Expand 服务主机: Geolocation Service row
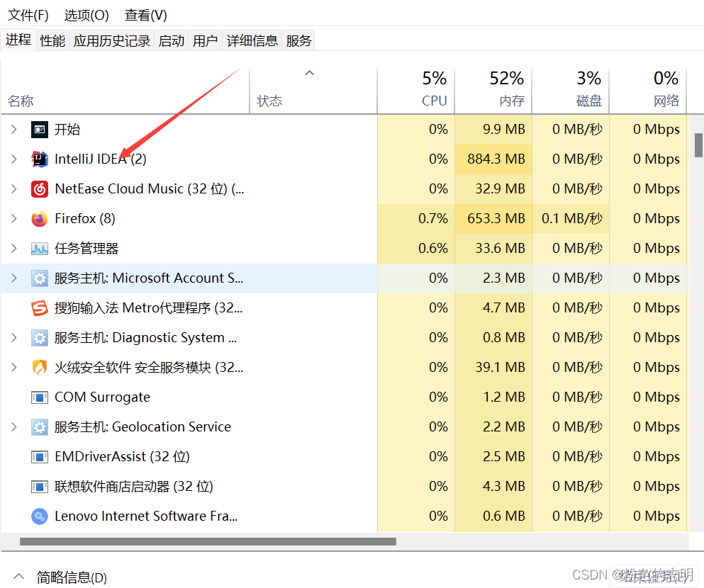The height and width of the screenshot is (588, 704). click(14, 427)
